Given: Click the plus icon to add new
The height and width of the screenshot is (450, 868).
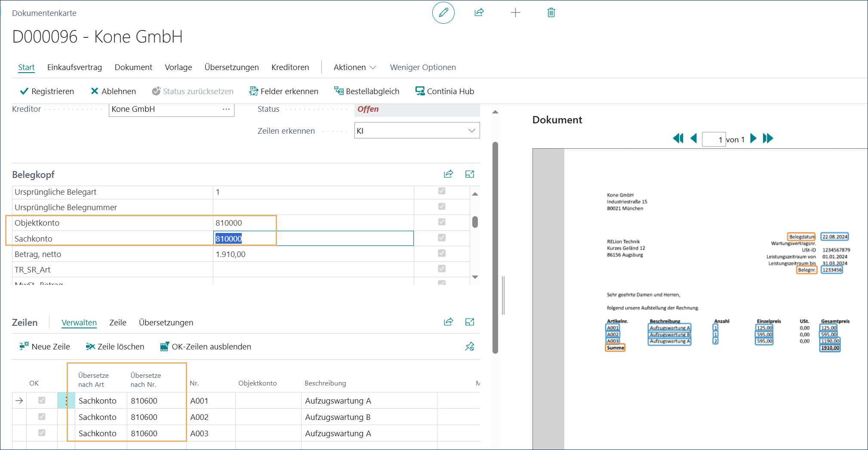Looking at the screenshot, I should (515, 13).
